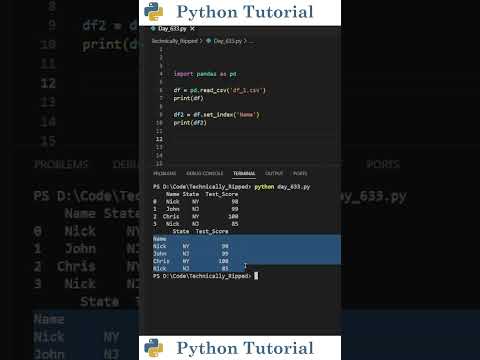Click the 'import pandas as pd' code line

tap(205, 74)
